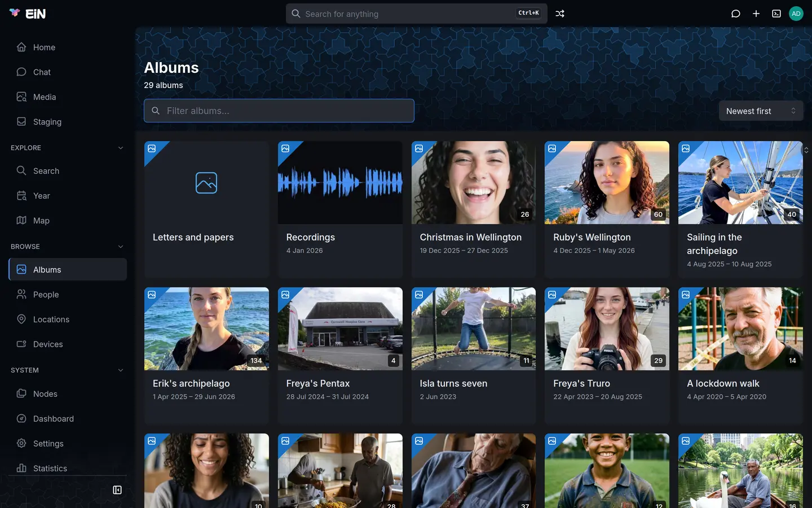Open the chat bubble icon in top bar
812x508 pixels.
(736, 14)
